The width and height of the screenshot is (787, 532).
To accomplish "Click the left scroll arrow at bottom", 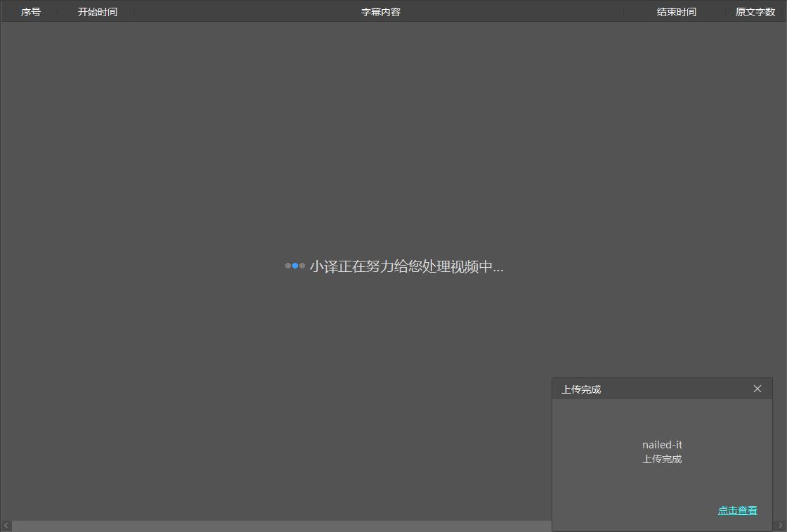I will pos(6,526).
